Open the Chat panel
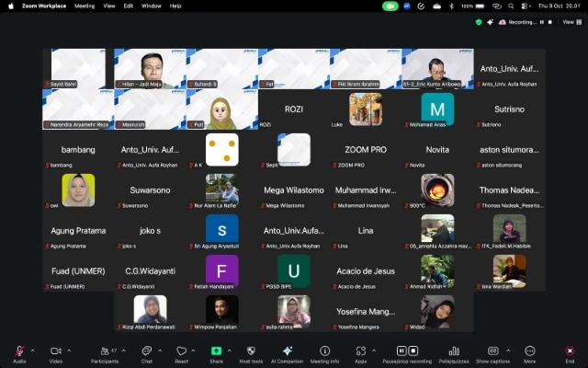Viewport: 588px width, 368px height. (146, 352)
